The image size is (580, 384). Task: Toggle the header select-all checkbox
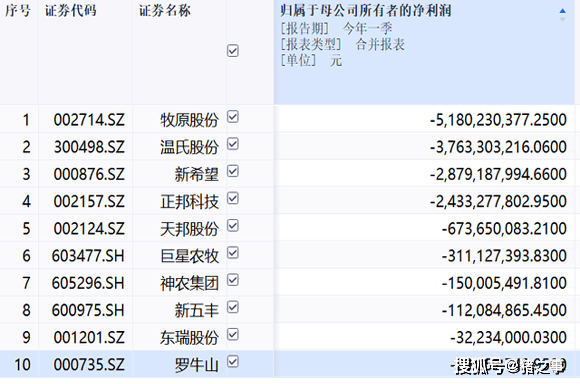point(233,51)
